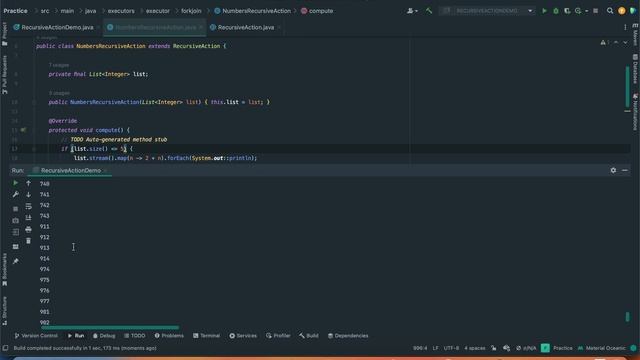Image resolution: width=640 pixels, height=360 pixels.
Task: Go to the next highlighted problem
Action: [x=625, y=42]
